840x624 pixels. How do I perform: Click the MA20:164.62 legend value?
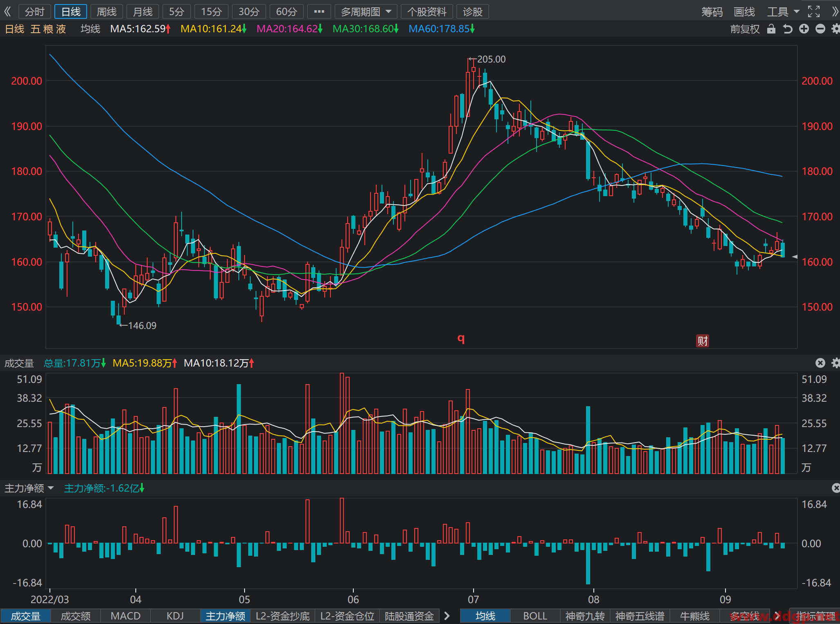(x=290, y=29)
